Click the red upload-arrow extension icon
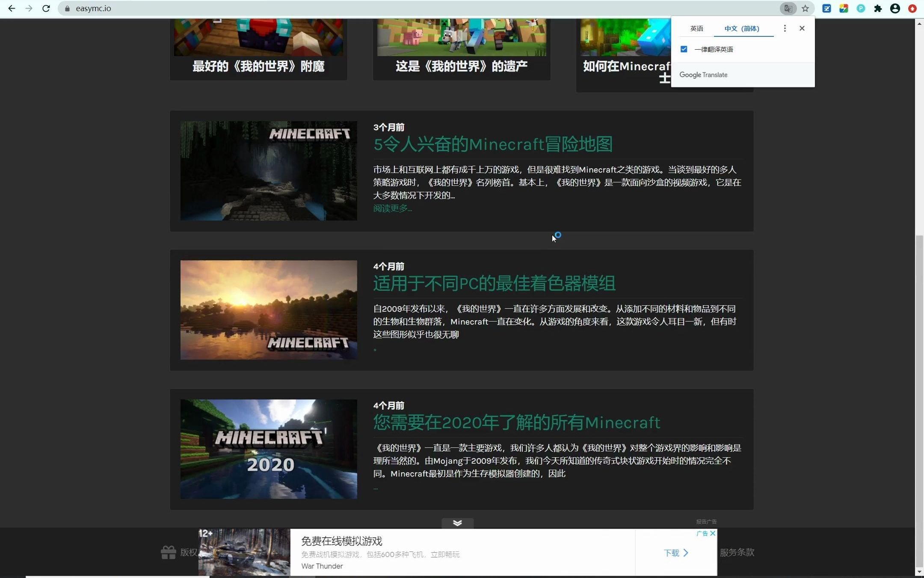Image resolution: width=924 pixels, height=578 pixels. click(912, 8)
